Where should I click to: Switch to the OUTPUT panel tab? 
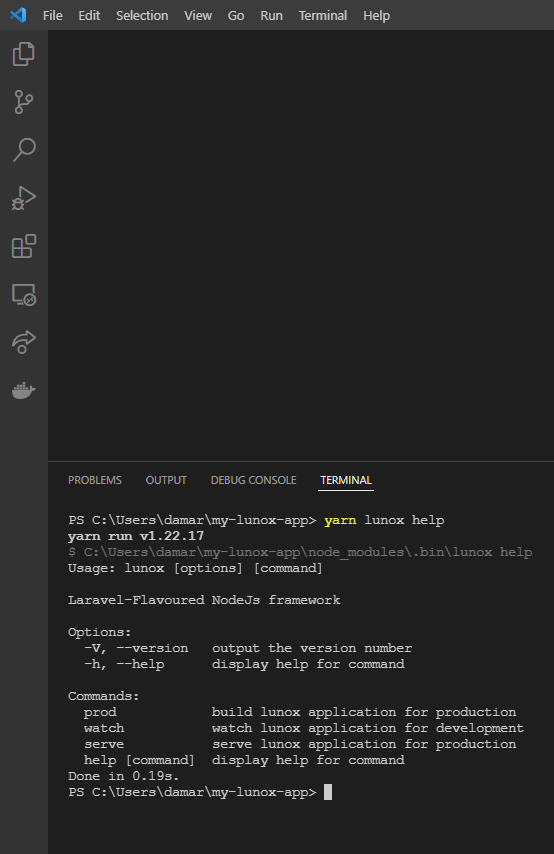coord(166,480)
